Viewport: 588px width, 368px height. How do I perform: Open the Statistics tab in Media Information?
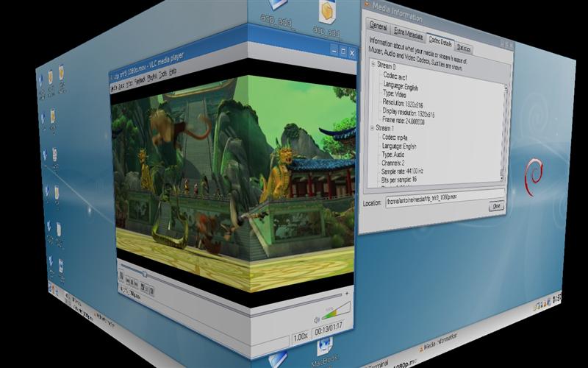(x=464, y=48)
